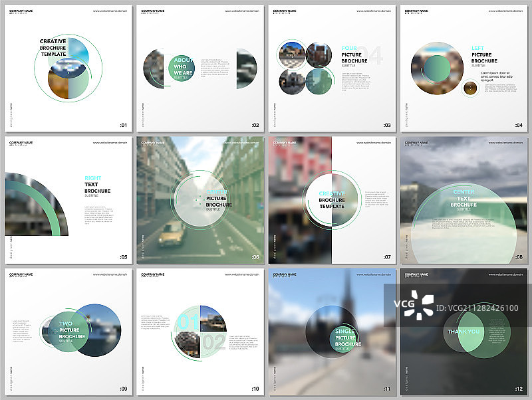This screenshot has width=532, height=400.
Task: Pick the brochure page numbered :07
Action: point(332,200)
